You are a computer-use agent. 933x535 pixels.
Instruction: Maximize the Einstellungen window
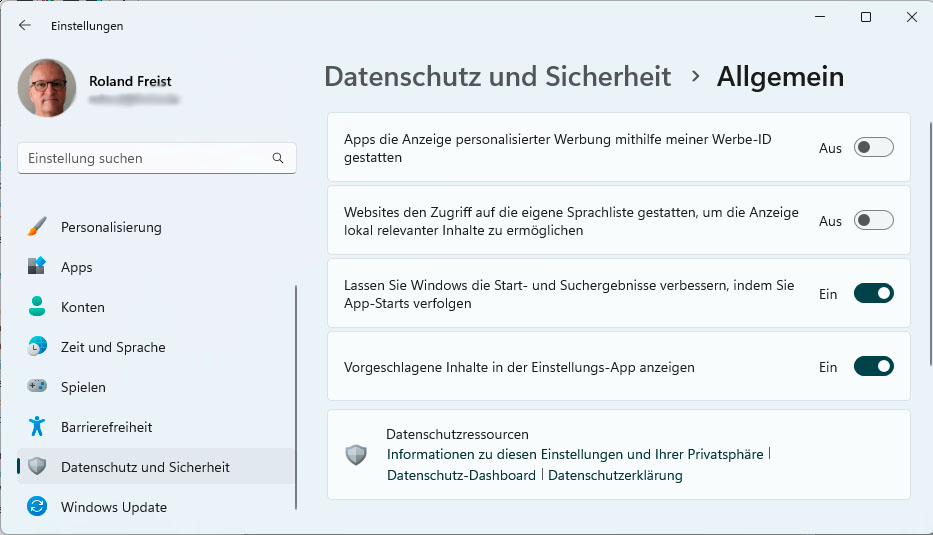tap(866, 17)
